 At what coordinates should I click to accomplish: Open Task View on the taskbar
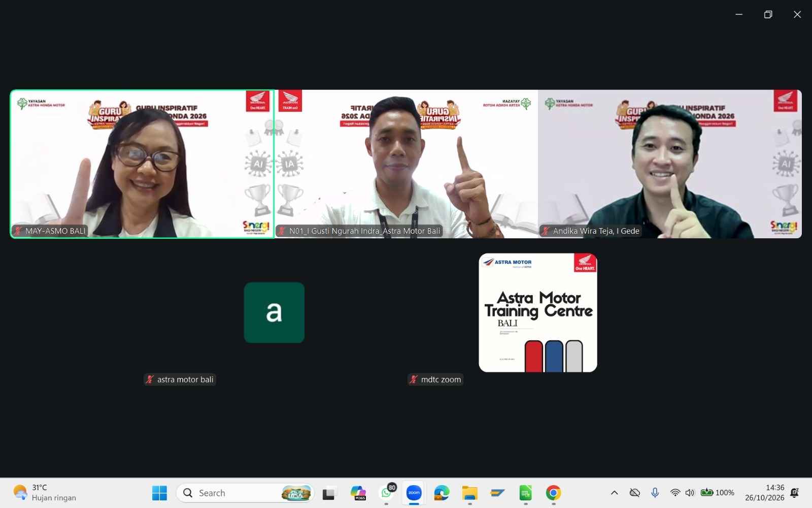(329, 493)
